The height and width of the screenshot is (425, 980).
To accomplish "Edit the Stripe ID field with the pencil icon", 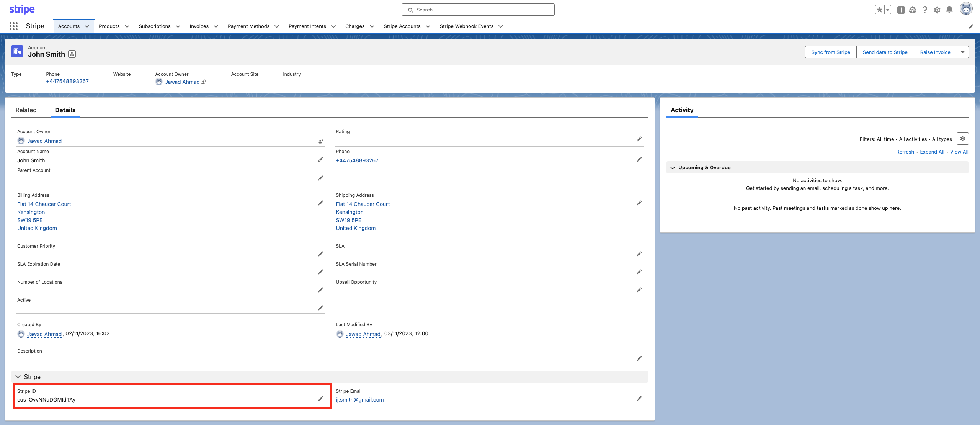I will (321, 399).
